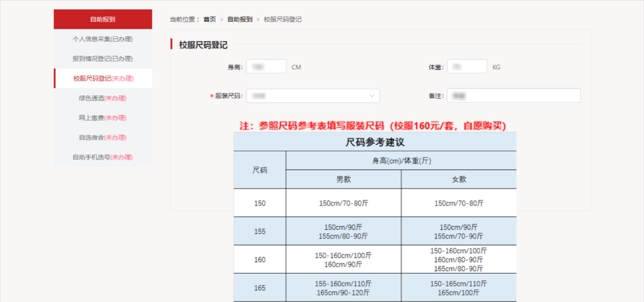The image size is (644, 302).
Task: Expand the 服装尺码 size dropdown
Action: [x=313, y=96]
